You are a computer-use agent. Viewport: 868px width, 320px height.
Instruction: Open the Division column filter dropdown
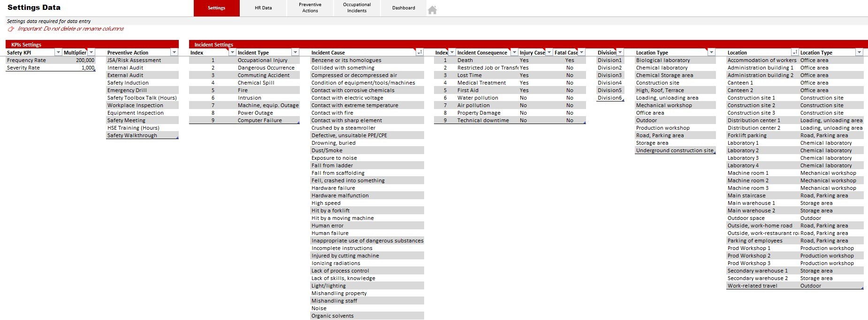[x=620, y=52]
